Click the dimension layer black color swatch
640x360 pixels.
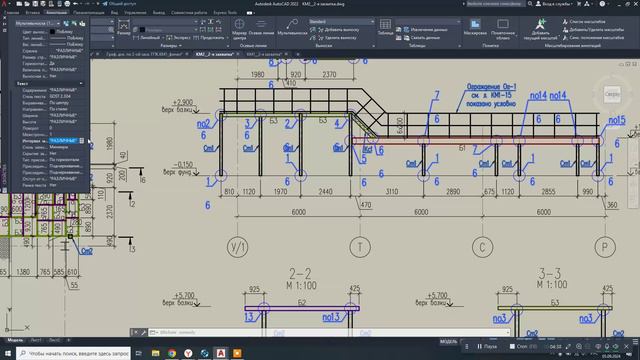(x=142, y=30)
